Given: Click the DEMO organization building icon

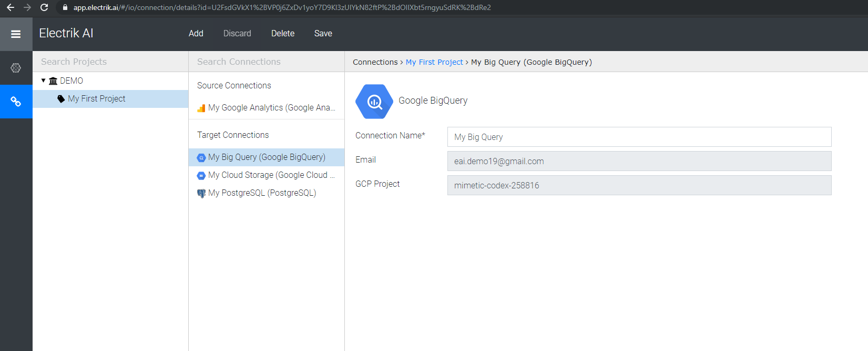Looking at the screenshot, I should click(53, 81).
